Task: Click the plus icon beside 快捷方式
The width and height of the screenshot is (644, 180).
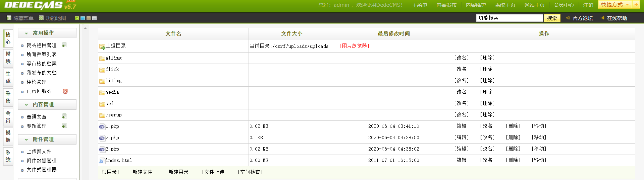Action: (636, 5)
